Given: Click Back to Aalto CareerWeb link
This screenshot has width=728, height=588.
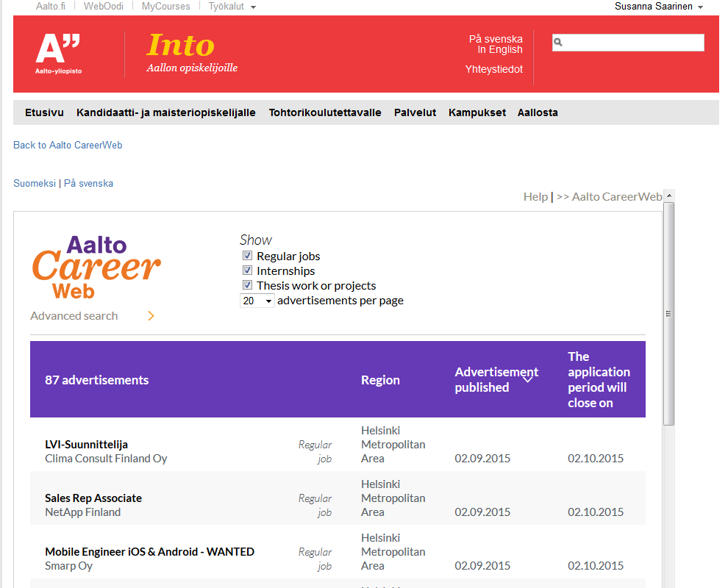Looking at the screenshot, I should click(x=68, y=146).
